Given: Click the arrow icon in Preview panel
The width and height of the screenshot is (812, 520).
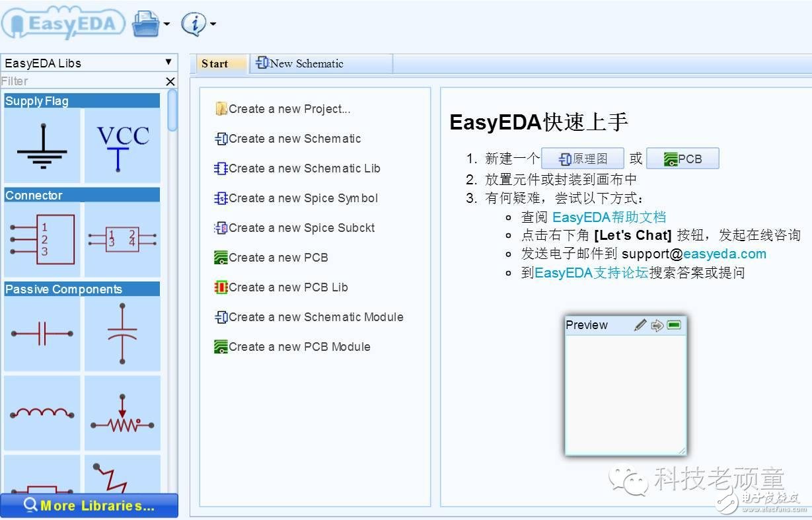Looking at the screenshot, I should point(657,325).
